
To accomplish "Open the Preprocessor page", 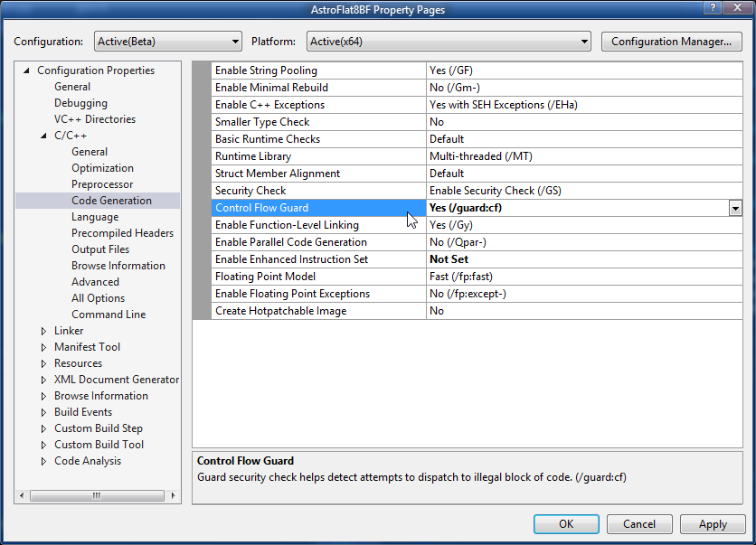I will click(102, 184).
